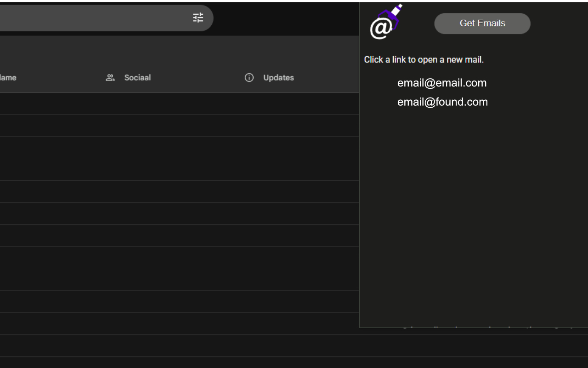Select the sliders icon in the search bar
Image resolution: width=588 pixels, height=368 pixels.
click(x=198, y=17)
